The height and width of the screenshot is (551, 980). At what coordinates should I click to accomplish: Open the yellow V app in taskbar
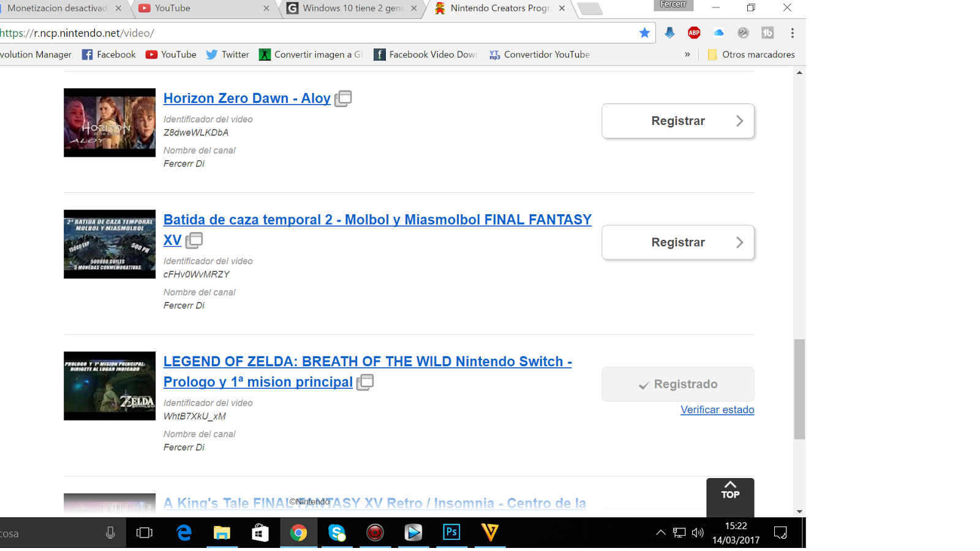click(490, 533)
